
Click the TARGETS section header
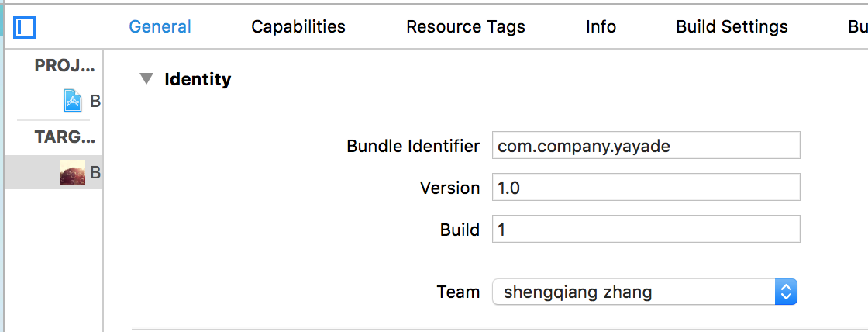(x=65, y=137)
